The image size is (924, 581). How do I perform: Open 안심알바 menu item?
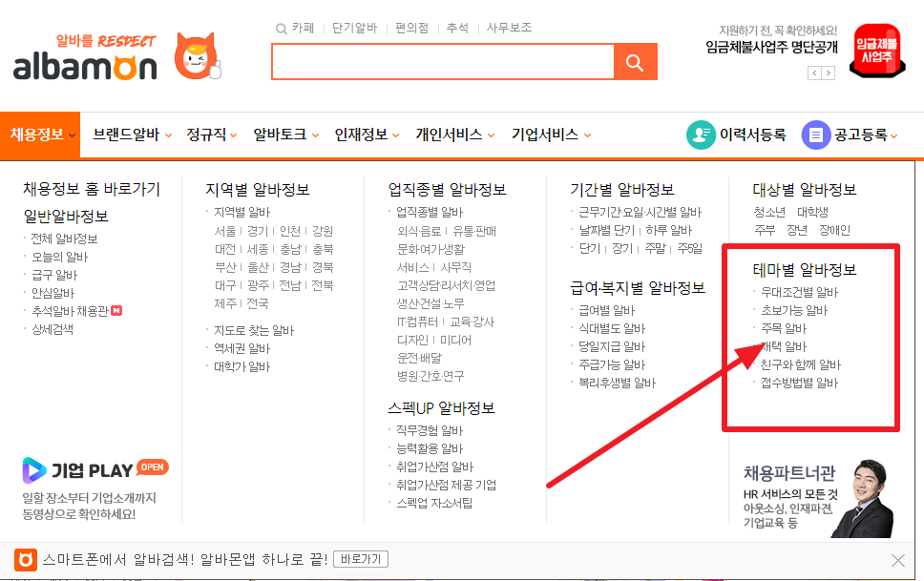53,294
